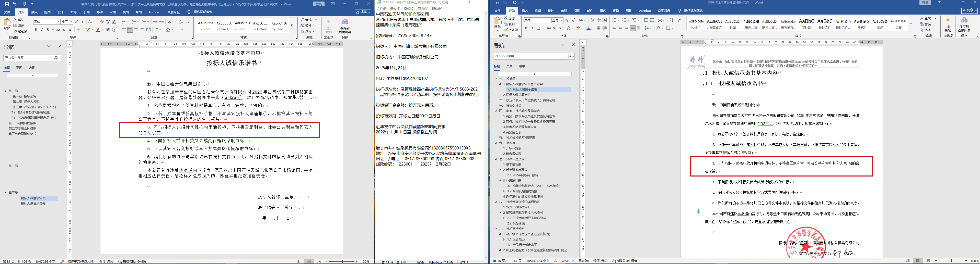Screen dimensions: 980x264
Task: Cut (剪切) the selection in the left Word window
Action: 19,20
